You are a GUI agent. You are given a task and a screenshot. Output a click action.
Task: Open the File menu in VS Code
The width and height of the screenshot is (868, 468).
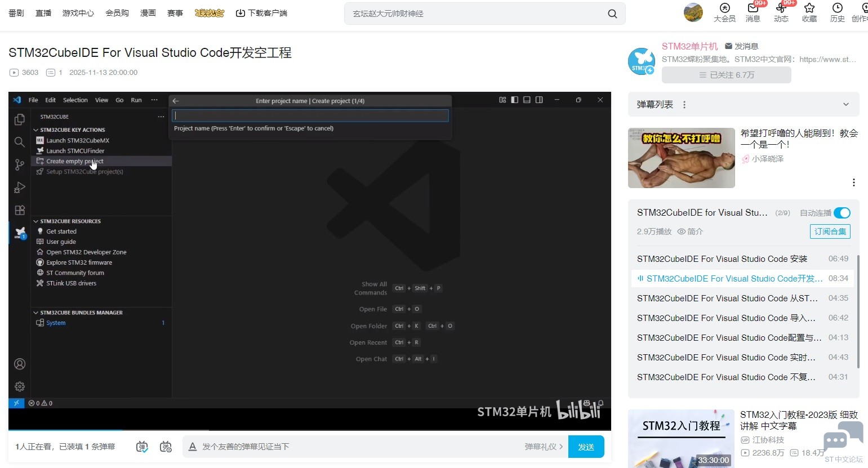coord(33,100)
